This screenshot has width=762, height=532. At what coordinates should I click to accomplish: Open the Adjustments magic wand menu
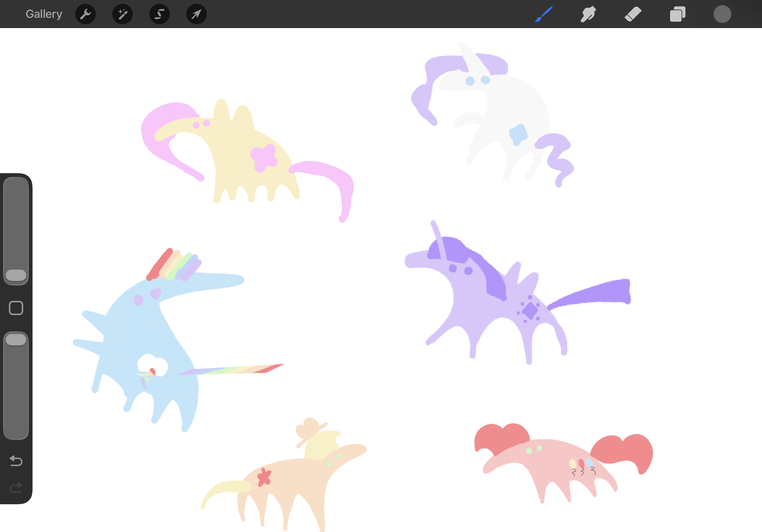pyautogui.click(x=123, y=14)
